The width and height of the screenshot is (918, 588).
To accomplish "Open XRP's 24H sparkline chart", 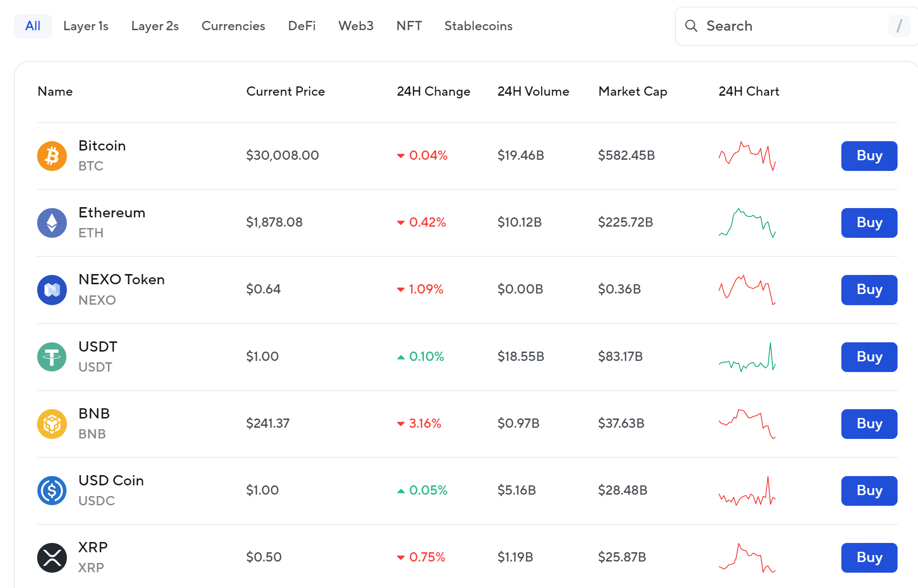I will (x=747, y=557).
